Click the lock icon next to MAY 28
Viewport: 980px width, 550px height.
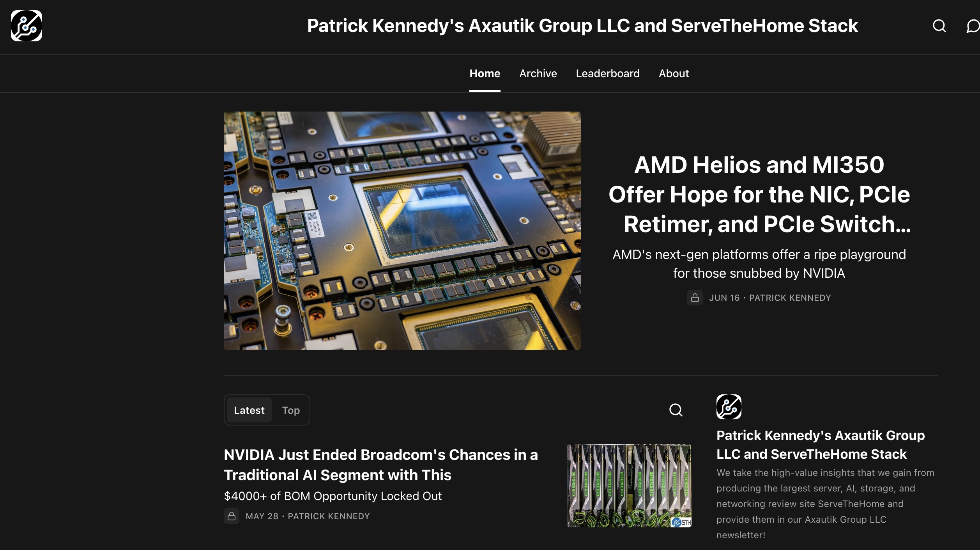232,516
